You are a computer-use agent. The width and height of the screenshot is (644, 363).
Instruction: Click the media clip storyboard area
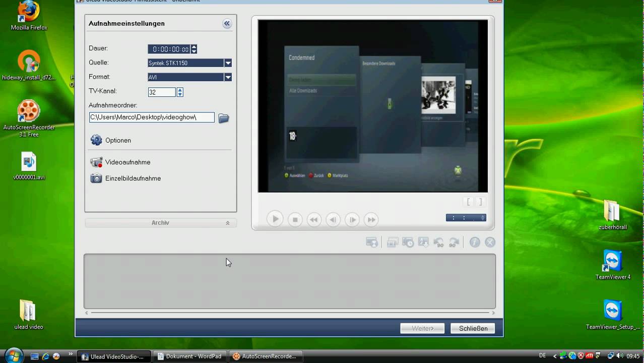(x=290, y=281)
